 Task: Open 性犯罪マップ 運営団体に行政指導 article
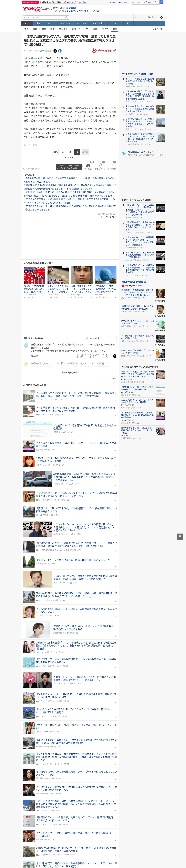[x=84, y=427]
